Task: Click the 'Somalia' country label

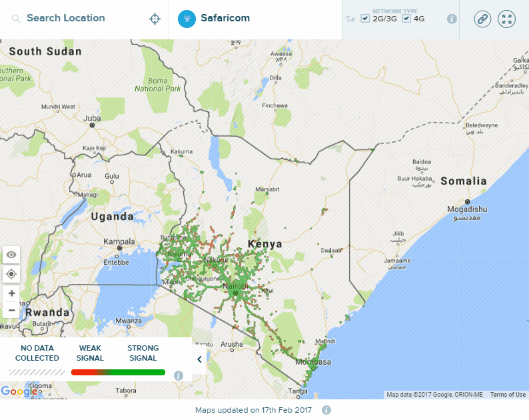Action: point(464,181)
